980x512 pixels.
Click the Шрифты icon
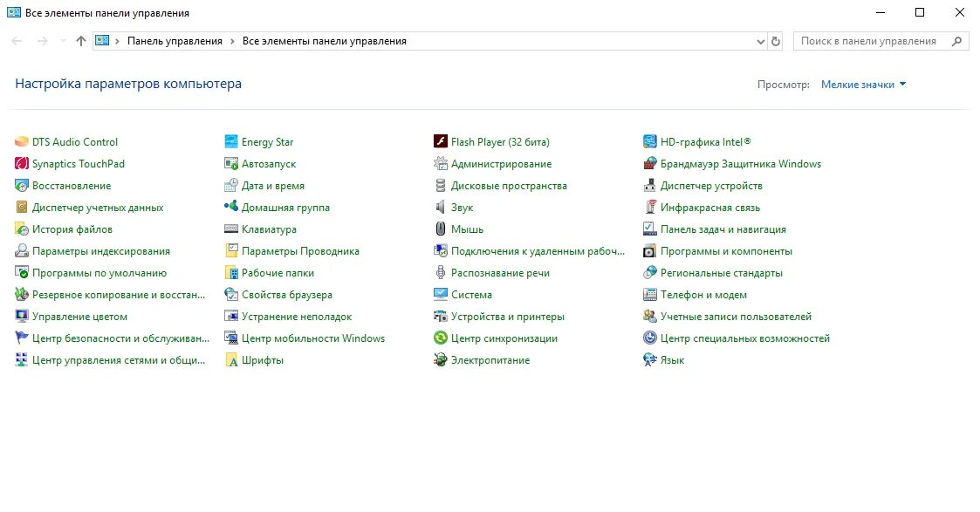tap(231, 360)
